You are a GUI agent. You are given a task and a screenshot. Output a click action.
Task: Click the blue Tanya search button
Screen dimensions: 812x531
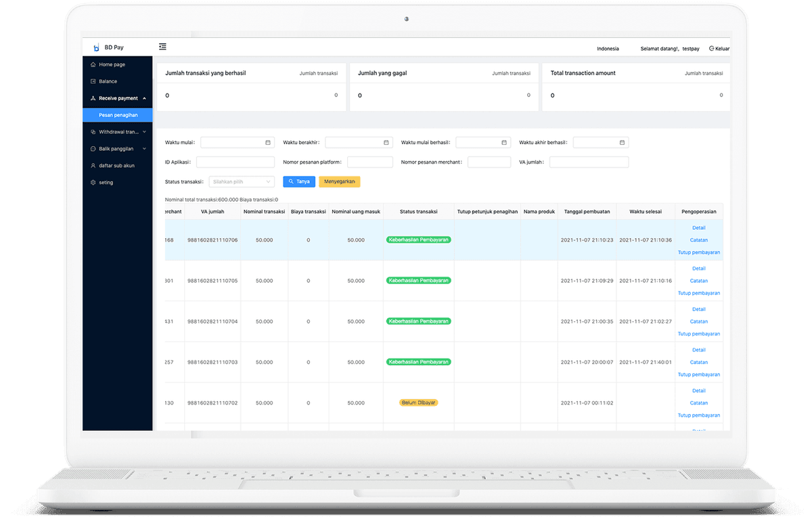point(298,182)
